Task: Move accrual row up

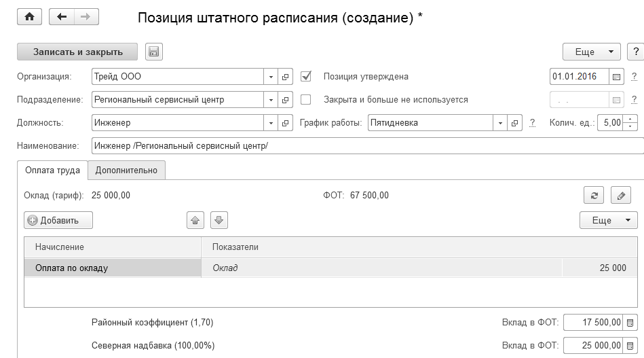Action: click(x=195, y=220)
